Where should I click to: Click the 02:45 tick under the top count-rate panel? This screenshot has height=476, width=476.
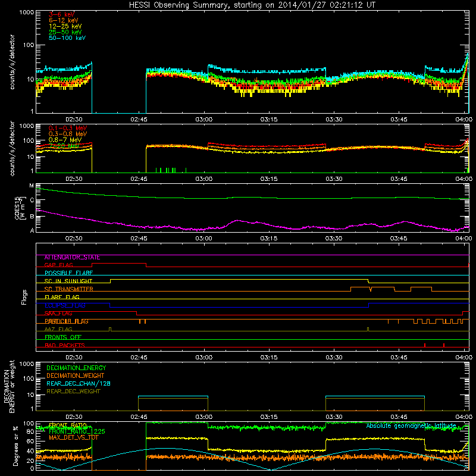click(x=139, y=120)
